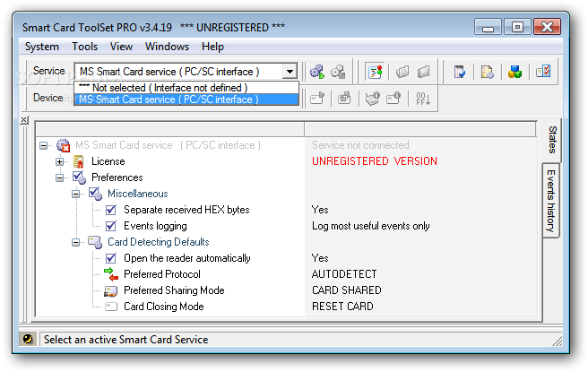Open the Service combo box dropdown arrow
Screen dimensions: 588x372
click(290, 71)
